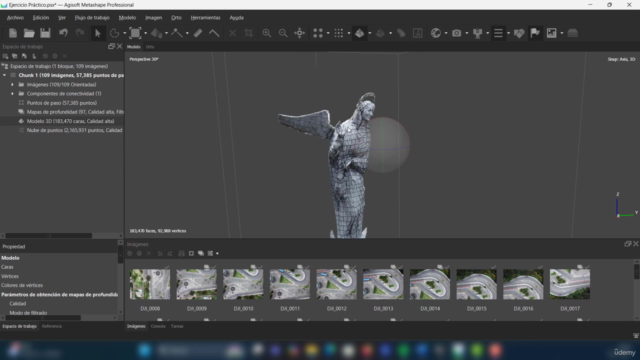Open the Modelo menu
This screenshot has width=640, height=360.
[x=127, y=18]
